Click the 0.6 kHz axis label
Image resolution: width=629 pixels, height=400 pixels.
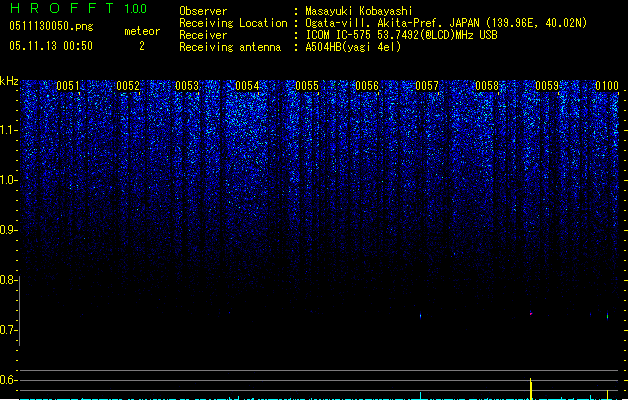tap(8, 380)
